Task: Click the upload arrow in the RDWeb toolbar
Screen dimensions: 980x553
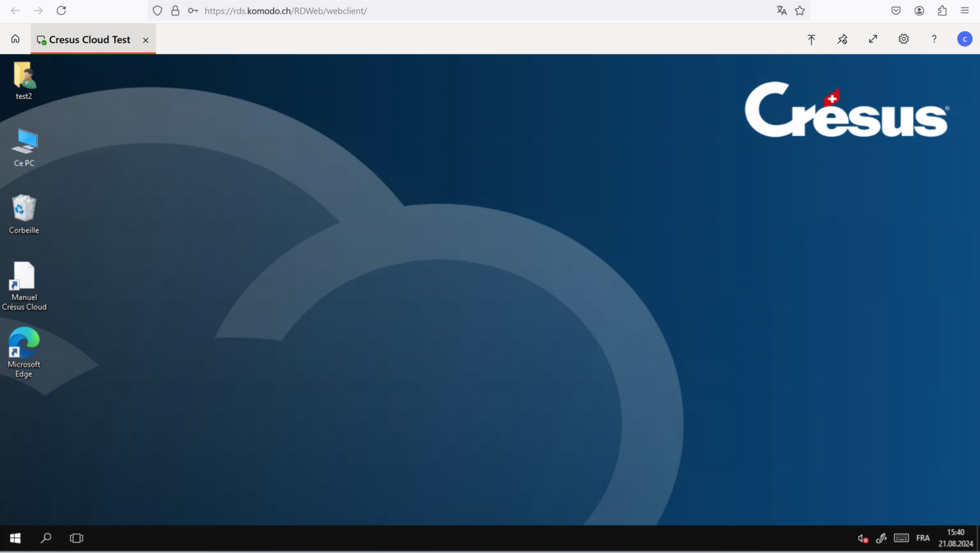Action: [x=811, y=39]
